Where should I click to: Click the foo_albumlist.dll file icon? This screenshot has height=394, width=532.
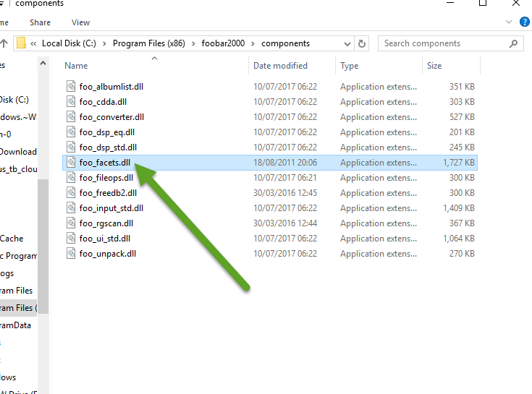click(71, 87)
